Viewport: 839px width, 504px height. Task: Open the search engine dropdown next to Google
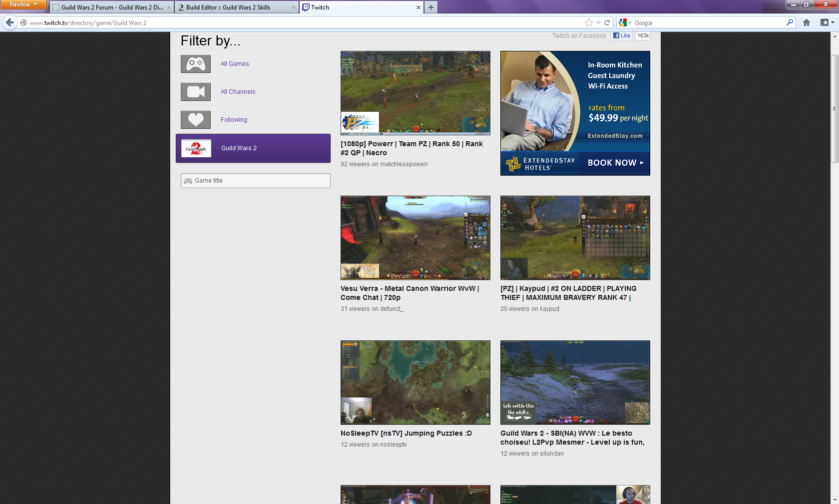(625, 22)
